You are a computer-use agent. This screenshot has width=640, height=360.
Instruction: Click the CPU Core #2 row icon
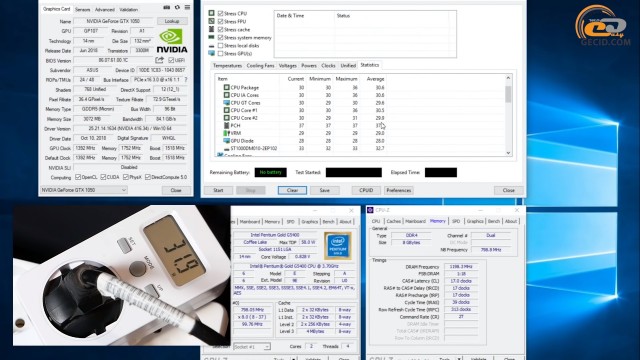(x=227, y=118)
